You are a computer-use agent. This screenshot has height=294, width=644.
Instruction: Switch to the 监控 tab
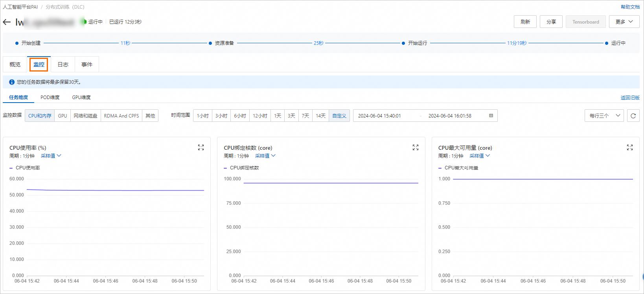39,64
